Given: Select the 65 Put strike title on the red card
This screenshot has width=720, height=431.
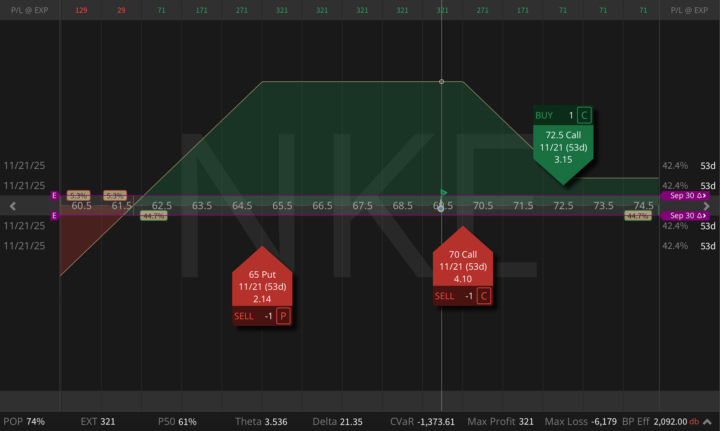Looking at the screenshot, I should click(262, 274).
